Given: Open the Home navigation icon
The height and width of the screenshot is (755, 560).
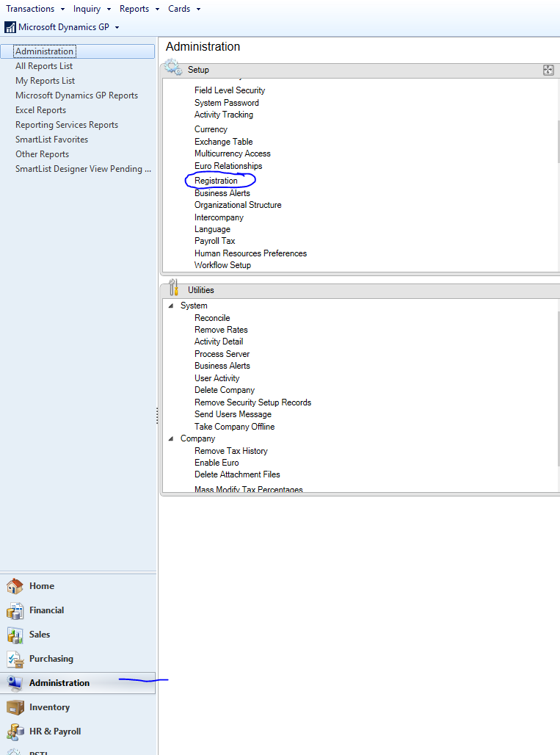Looking at the screenshot, I should click(x=15, y=586).
